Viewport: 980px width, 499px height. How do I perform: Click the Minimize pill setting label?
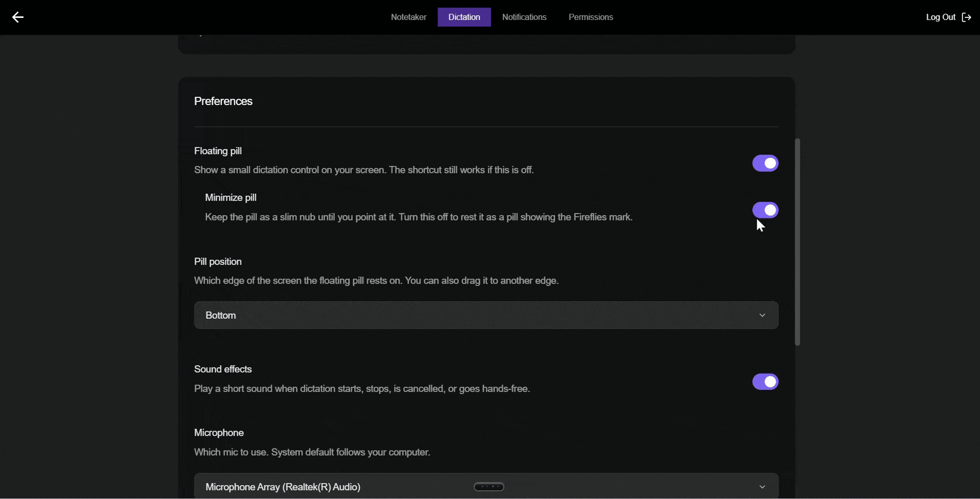click(231, 197)
